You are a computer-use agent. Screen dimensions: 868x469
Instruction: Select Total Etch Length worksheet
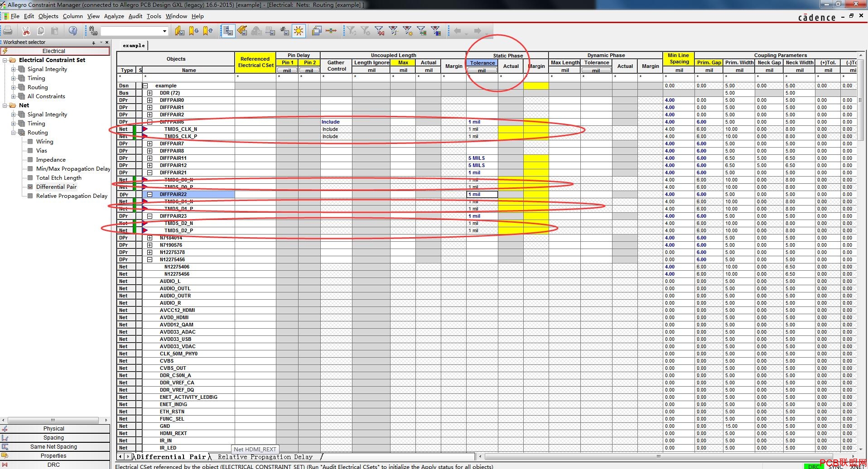coord(59,178)
